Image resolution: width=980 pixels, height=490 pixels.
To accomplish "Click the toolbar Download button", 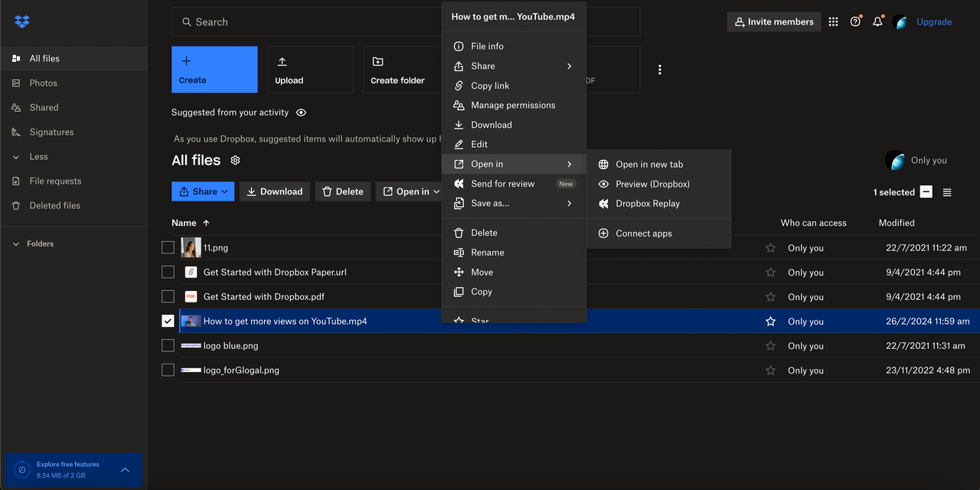I will 275,191.
